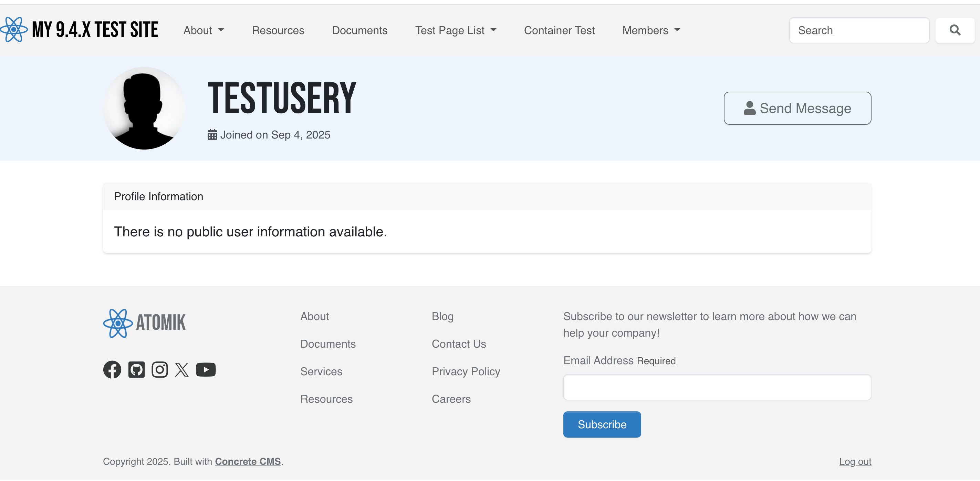
Task: Click the testusery profile avatar
Action: [144, 108]
